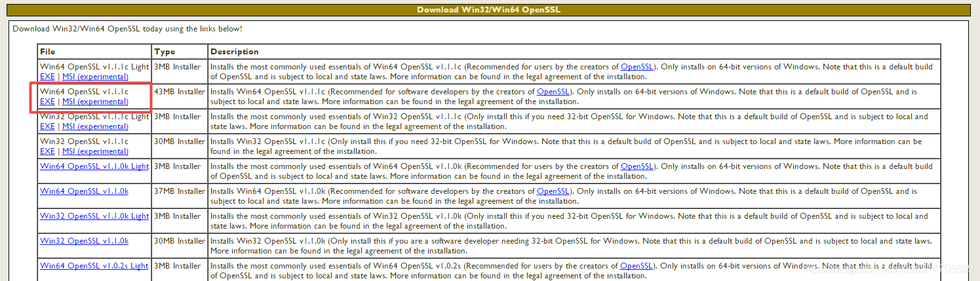Open the Win32 OpenSSL v1.1.0k 30MB installer link
Screen dimensions: 980x281
84,241
